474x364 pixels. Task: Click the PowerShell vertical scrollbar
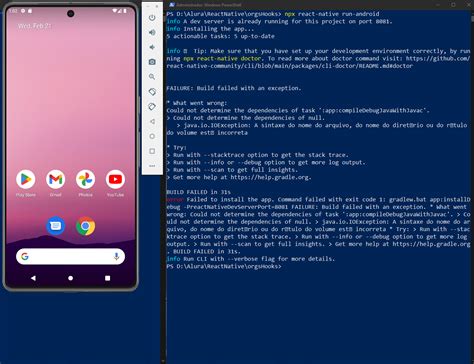(472, 187)
